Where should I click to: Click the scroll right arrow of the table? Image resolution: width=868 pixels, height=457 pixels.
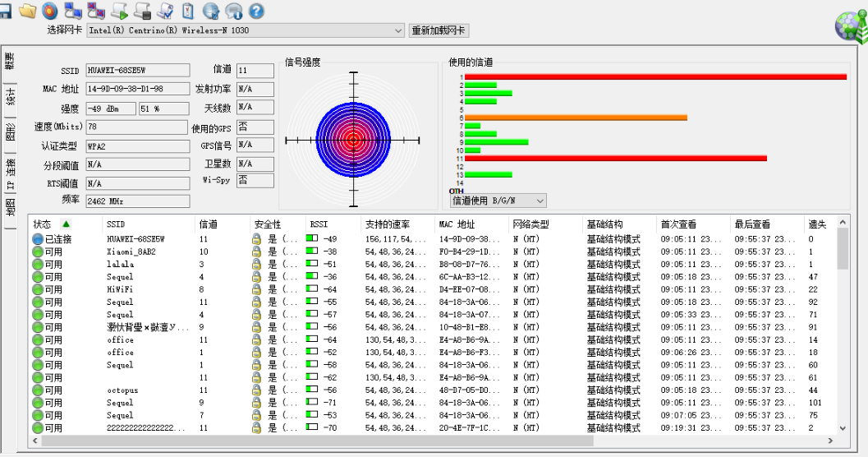830,441
